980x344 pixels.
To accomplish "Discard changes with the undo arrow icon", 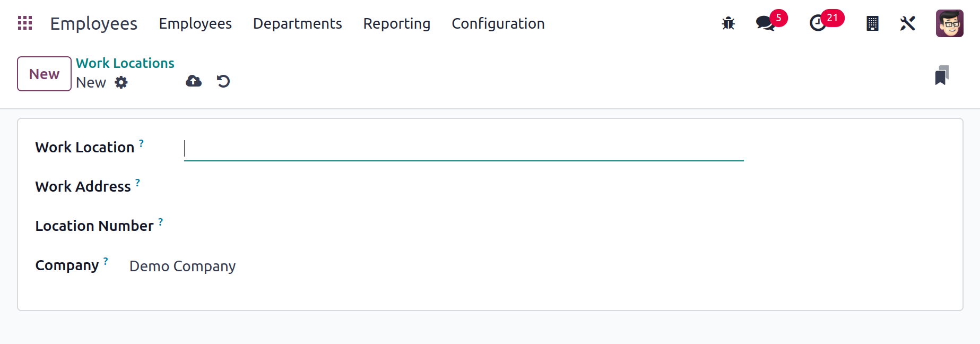I will click(223, 81).
